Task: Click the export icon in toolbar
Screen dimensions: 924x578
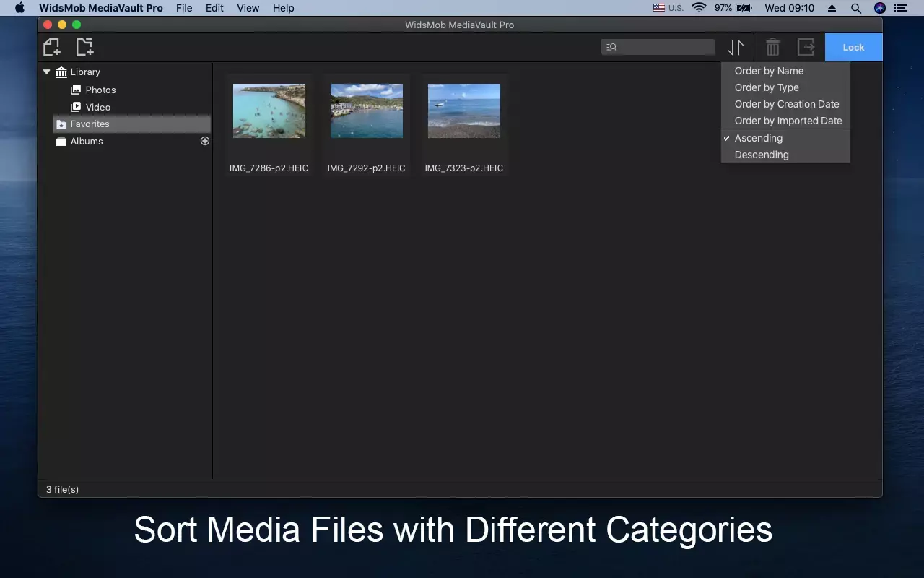Action: [x=806, y=48]
